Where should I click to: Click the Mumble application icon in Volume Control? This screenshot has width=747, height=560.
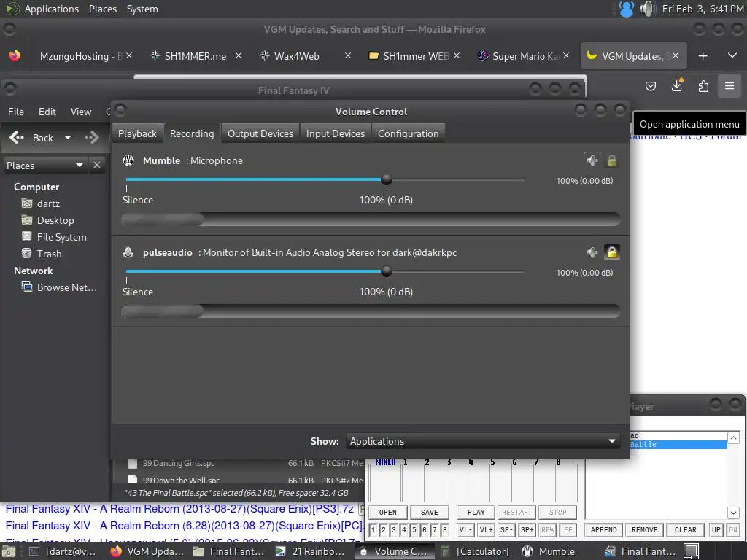coord(128,160)
